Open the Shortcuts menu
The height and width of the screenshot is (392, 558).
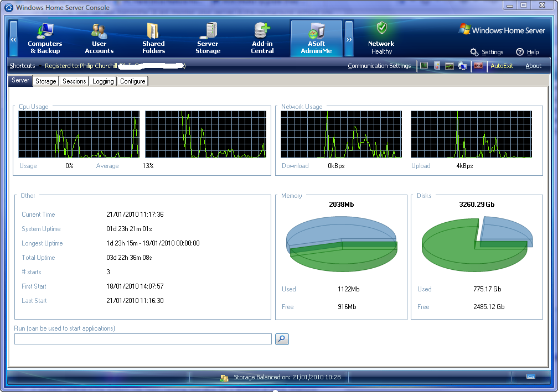pyautogui.click(x=22, y=66)
